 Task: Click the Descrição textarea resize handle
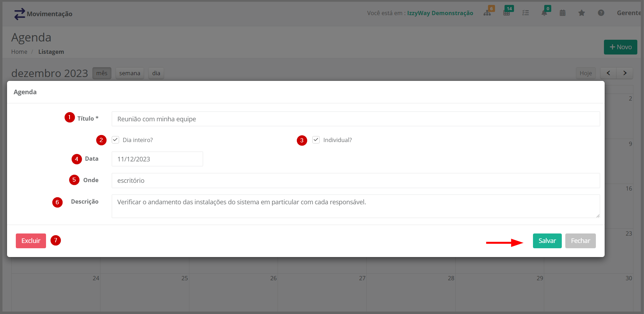click(598, 216)
